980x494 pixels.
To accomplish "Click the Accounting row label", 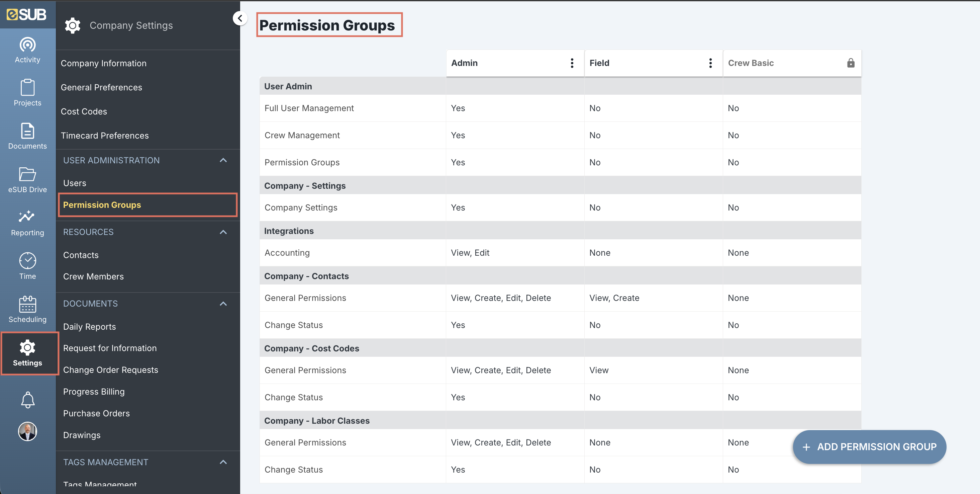I will (287, 253).
